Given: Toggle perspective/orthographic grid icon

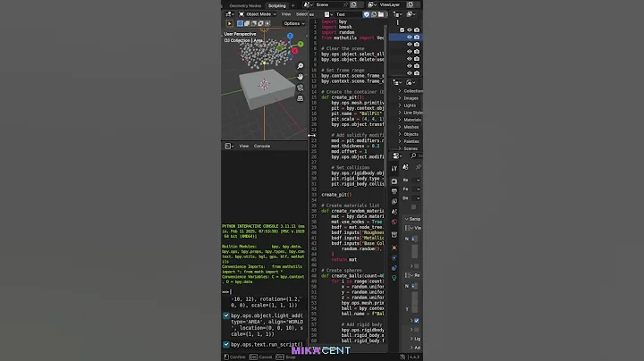Looking at the screenshot, I should [x=301, y=98].
